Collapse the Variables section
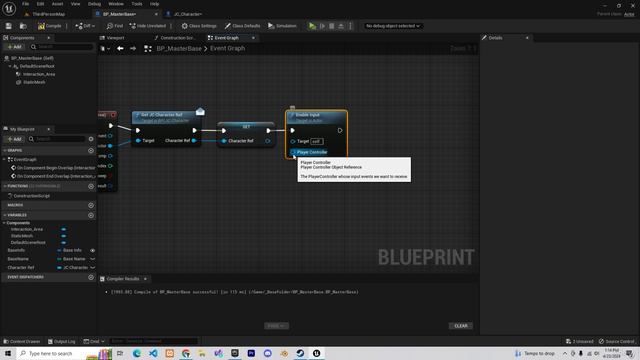 point(5,215)
